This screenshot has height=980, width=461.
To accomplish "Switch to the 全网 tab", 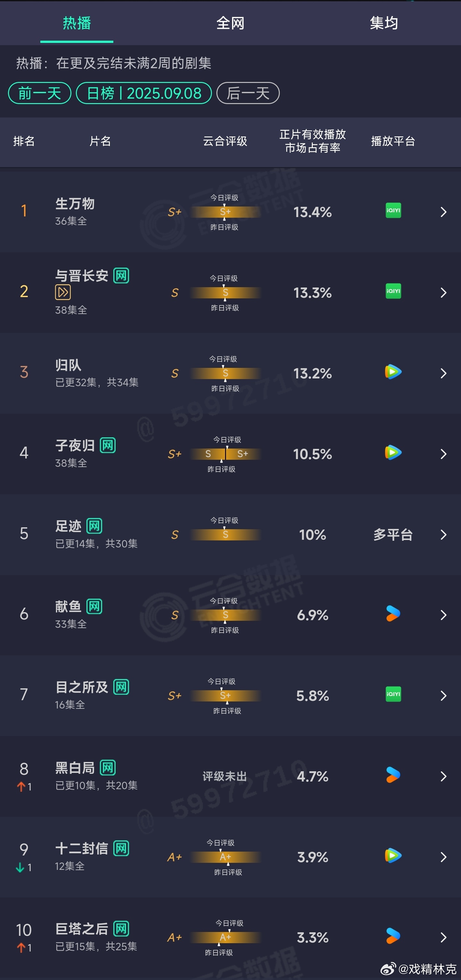I will click(x=230, y=23).
